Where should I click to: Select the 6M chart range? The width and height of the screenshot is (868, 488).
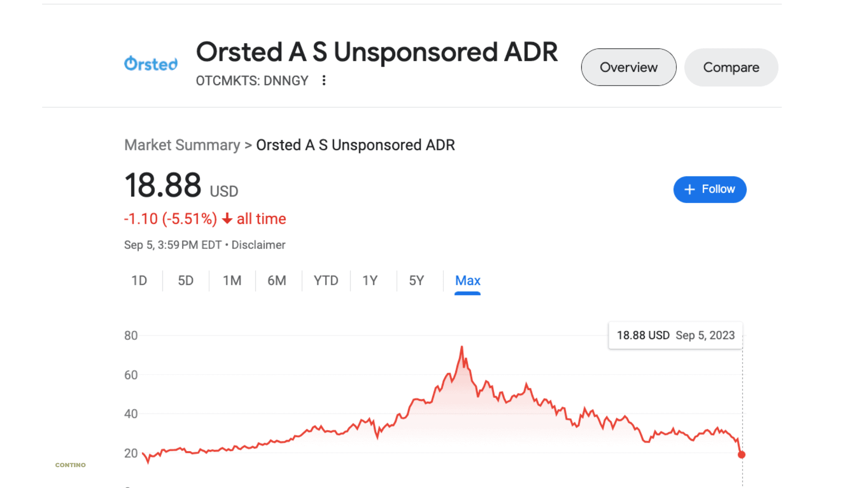[x=277, y=281]
